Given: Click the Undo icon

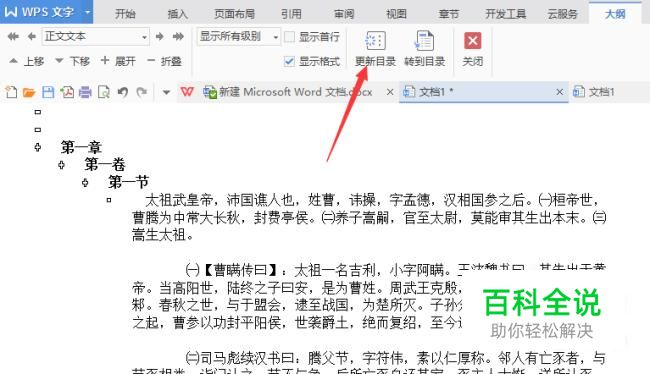Looking at the screenshot, I should point(123,92).
